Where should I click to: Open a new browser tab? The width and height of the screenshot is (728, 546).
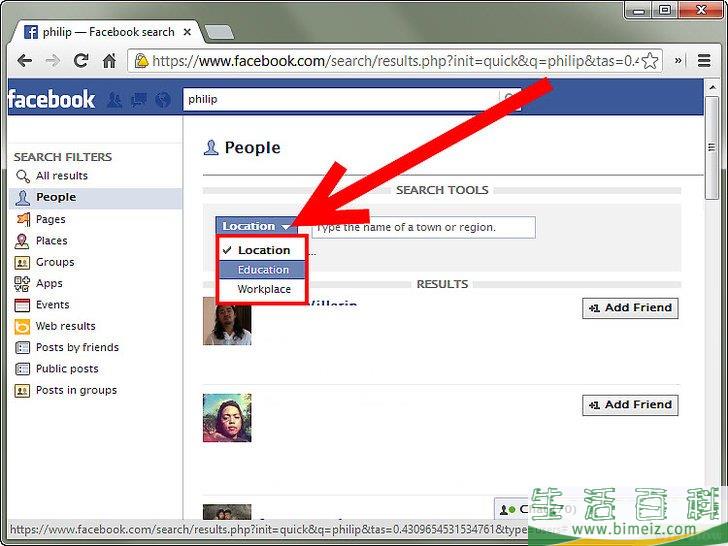click(x=219, y=32)
